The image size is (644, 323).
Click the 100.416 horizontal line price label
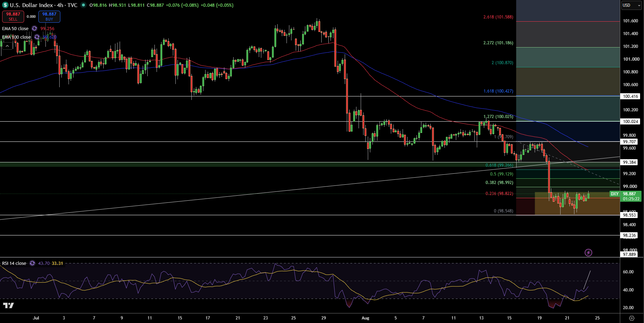631,96
